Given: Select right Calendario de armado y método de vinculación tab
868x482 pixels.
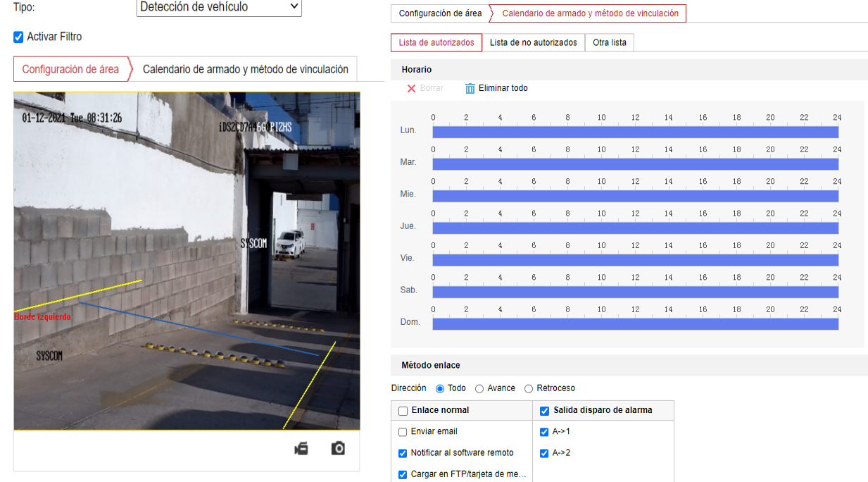Looking at the screenshot, I should pyautogui.click(x=590, y=13).
